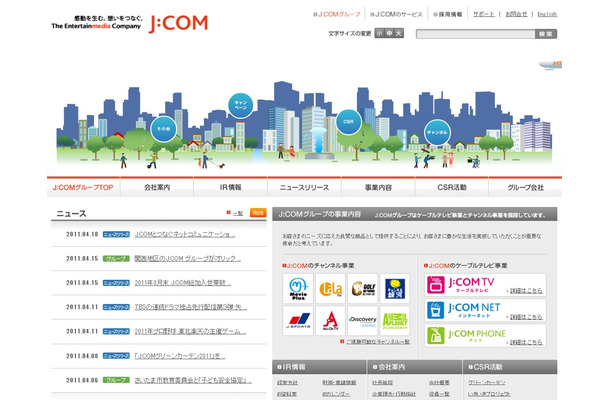Click the IR情報 section header in lower panel
This screenshot has height=400, width=610.
click(x=319, y=367)
